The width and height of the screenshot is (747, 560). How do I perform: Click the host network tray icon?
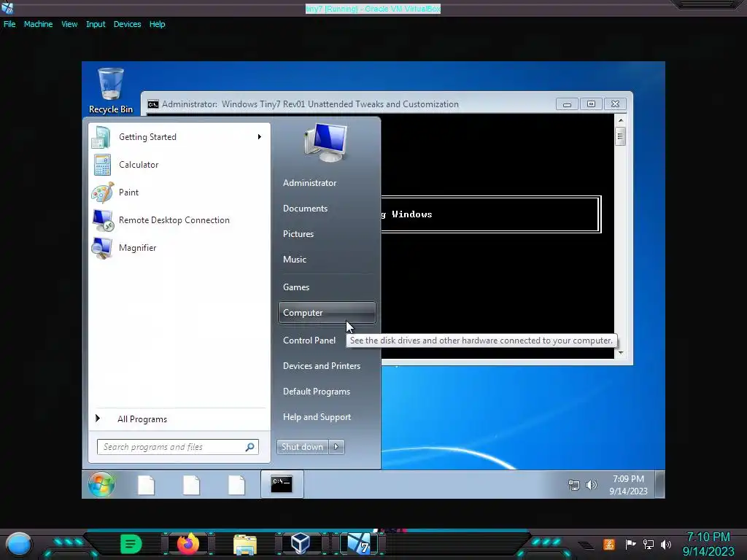point(649,544)
